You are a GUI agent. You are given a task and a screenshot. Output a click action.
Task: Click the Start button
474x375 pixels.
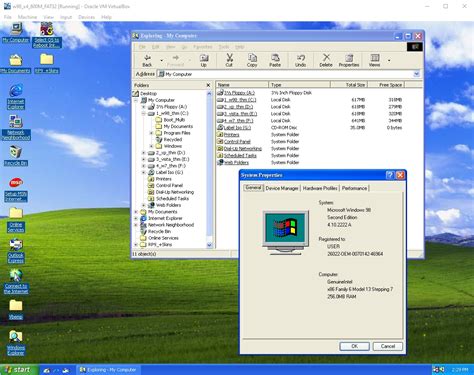pos(19,370)
